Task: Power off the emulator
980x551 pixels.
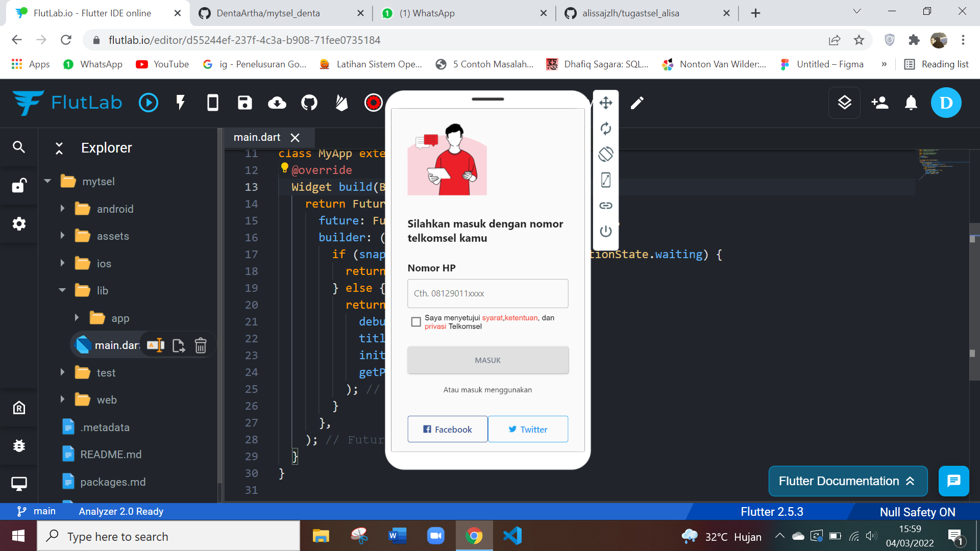Action: coord(606,231)
